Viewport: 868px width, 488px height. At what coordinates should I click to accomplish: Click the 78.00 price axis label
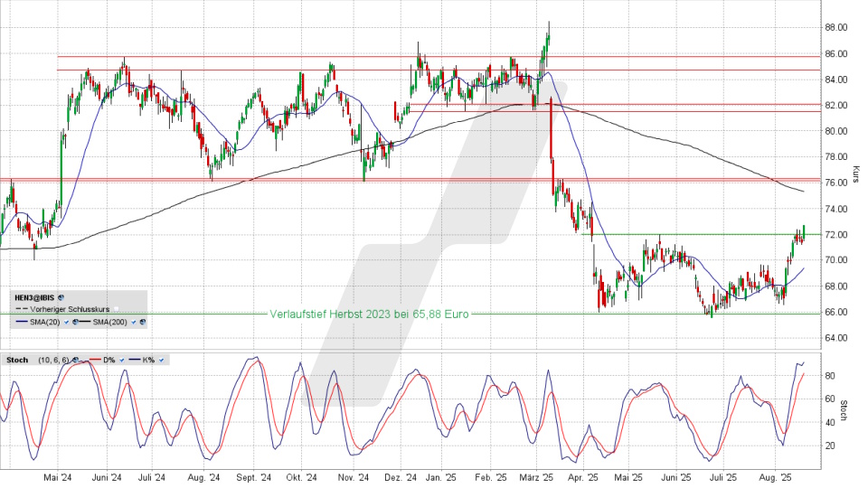pos(835,157)
